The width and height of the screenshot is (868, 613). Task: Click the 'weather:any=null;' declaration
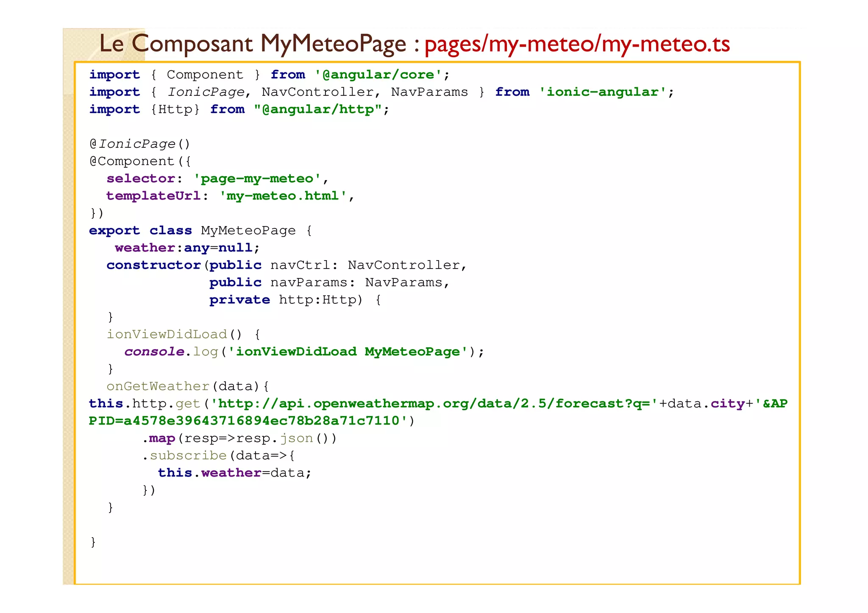[187, 248]
